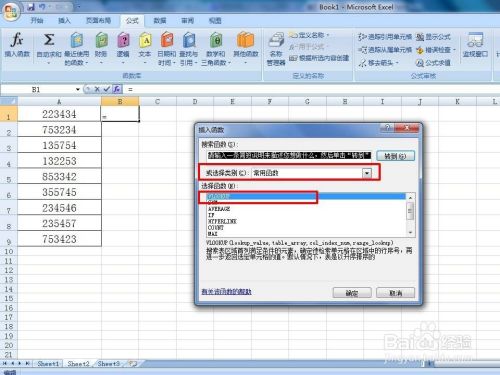Click the Save icon in quick access toolbar
This screenshot has height=375, width=500.
pos(31,7)
